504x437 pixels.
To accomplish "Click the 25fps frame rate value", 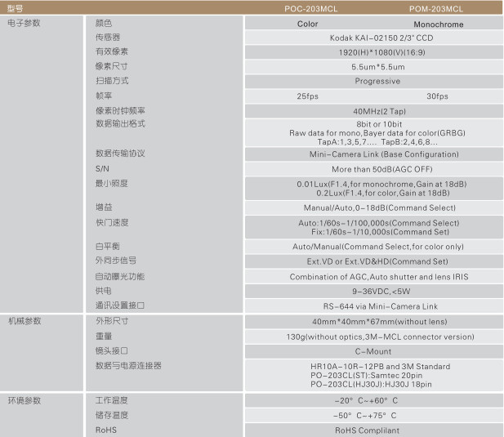I will [x=308, y=96].
